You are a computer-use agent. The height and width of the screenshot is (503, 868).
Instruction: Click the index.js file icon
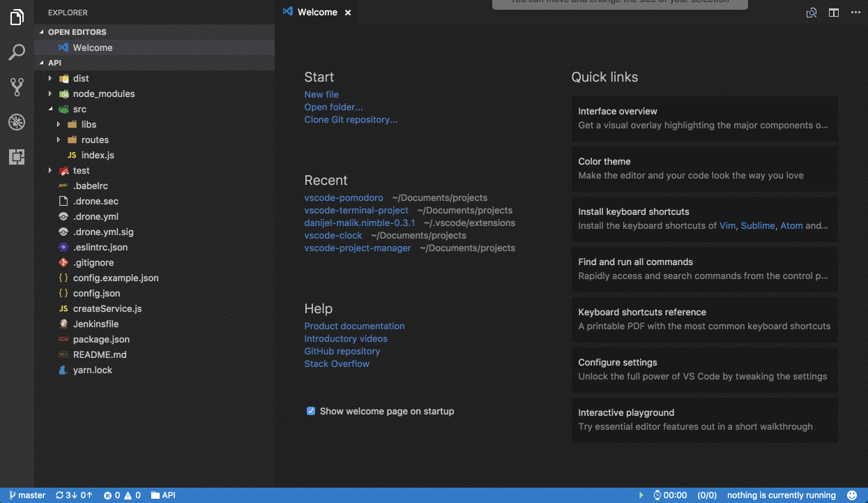click(72, 155)
